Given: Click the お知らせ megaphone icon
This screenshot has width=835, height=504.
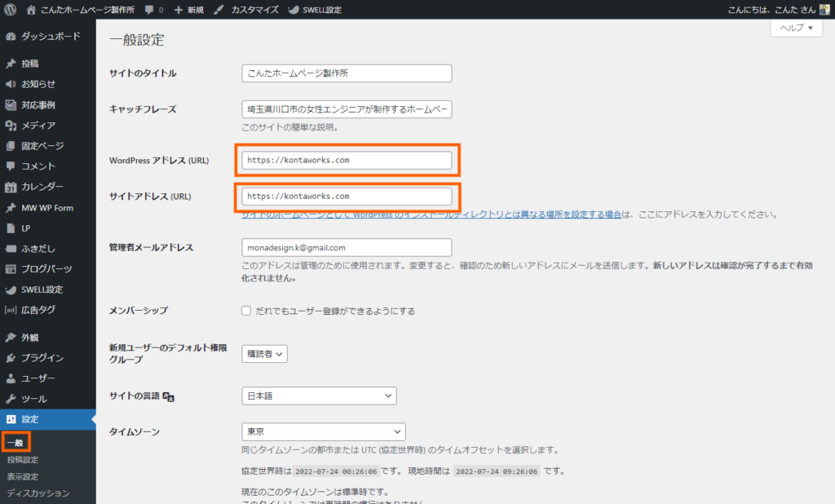Looking at the screenshot, I should (x=11, y=84).
